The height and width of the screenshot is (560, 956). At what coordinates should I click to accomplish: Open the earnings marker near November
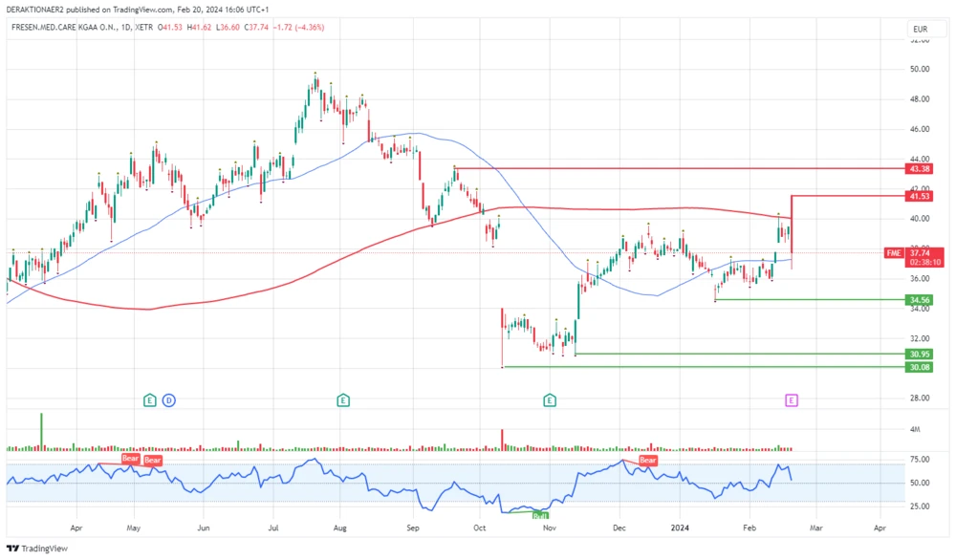tap(550, 398)
